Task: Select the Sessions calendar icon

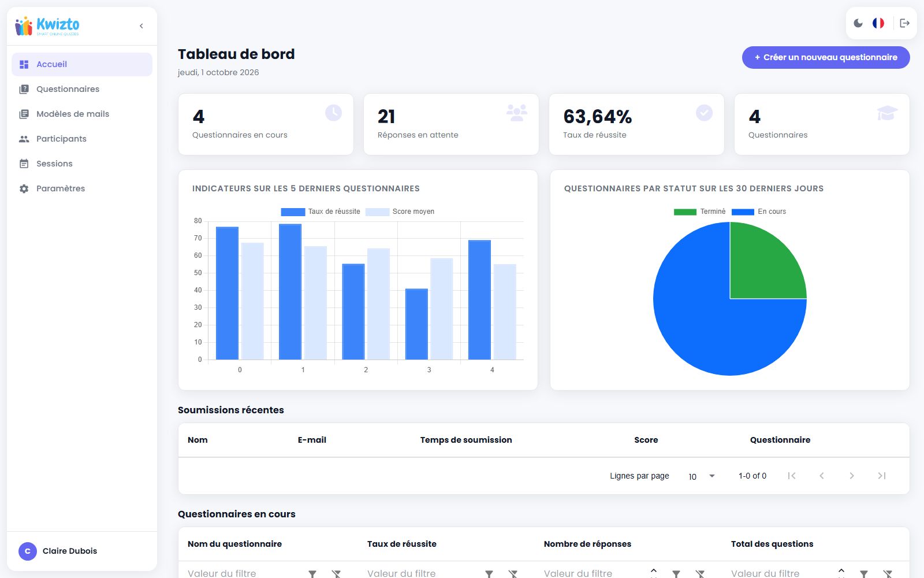Action: tap(24, 164)
